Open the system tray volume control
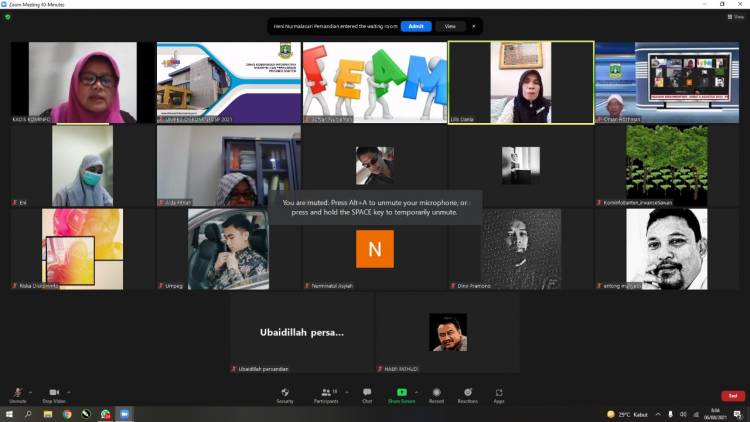 (x=683, y=414)
